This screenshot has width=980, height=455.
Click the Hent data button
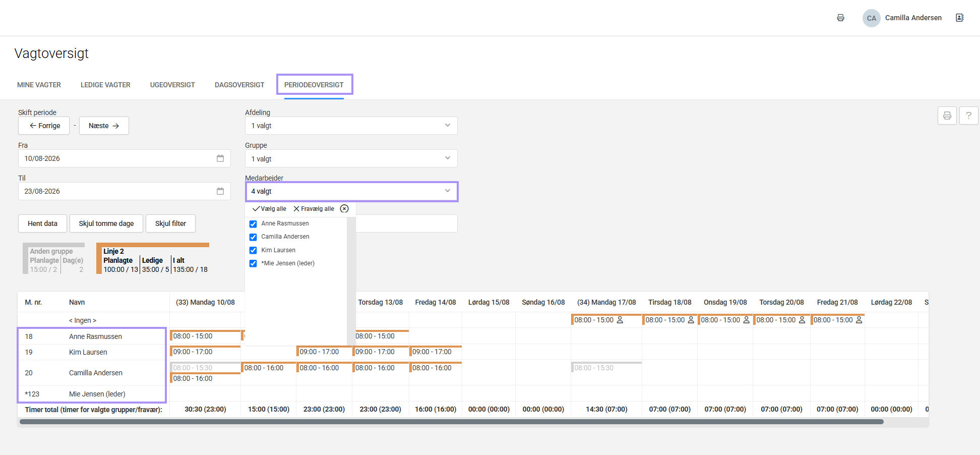[42, 223]
